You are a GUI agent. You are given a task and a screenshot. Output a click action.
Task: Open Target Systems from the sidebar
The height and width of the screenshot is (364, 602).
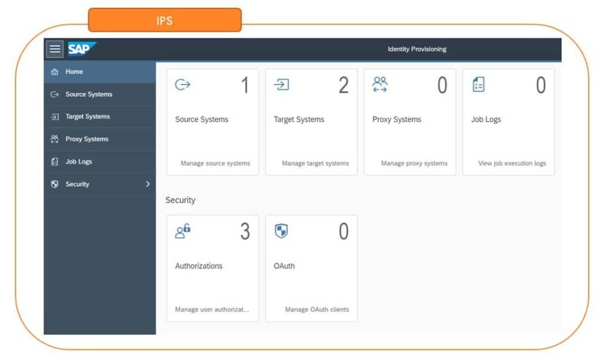point(100,116)
